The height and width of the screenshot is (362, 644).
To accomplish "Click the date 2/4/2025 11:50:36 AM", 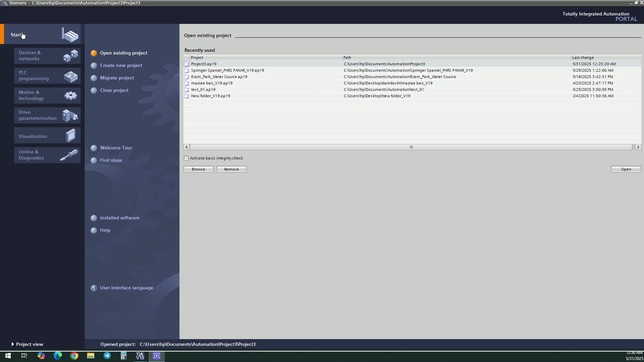I will (x=593, y=96).
